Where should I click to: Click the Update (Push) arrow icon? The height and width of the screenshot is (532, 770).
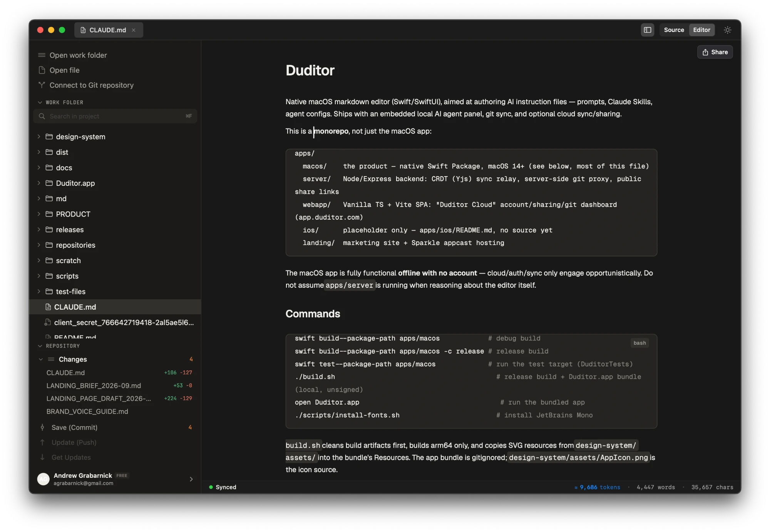point(42,442)
